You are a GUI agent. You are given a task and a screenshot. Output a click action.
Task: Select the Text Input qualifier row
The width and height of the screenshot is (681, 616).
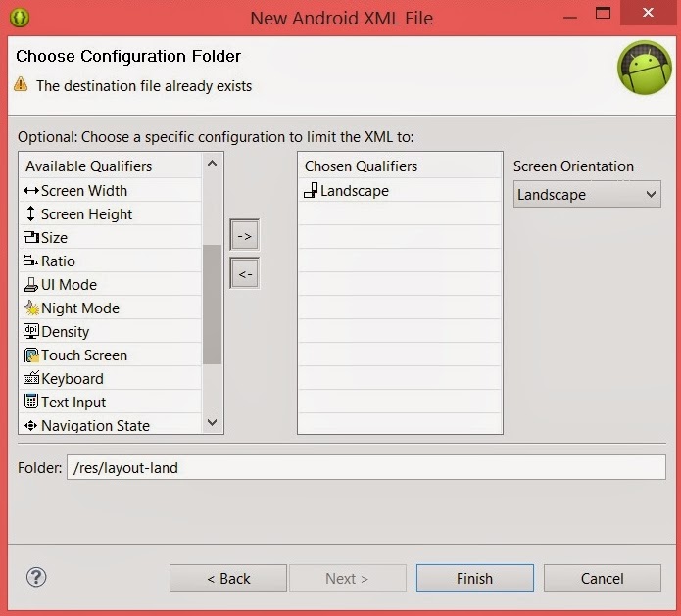(x=111, y=402)
